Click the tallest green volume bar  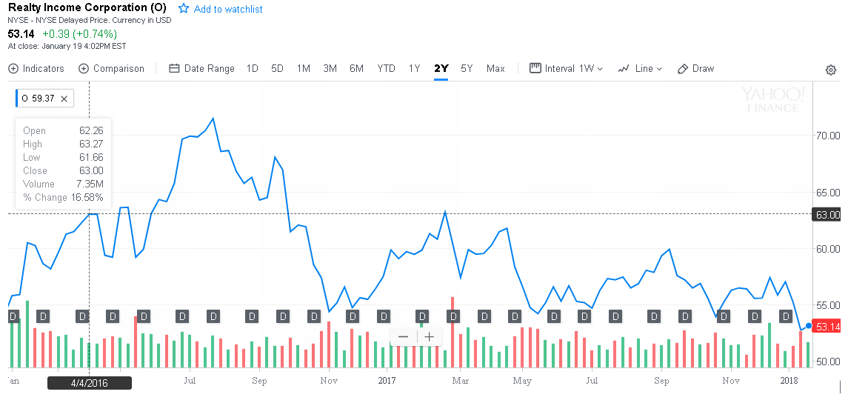[27, 334]
